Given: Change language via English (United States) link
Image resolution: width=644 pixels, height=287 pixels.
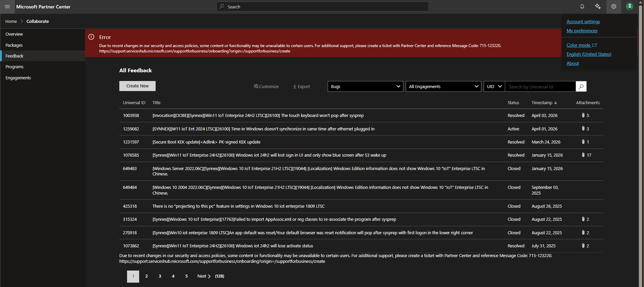Looking at the screenshot, I should 589,54.
